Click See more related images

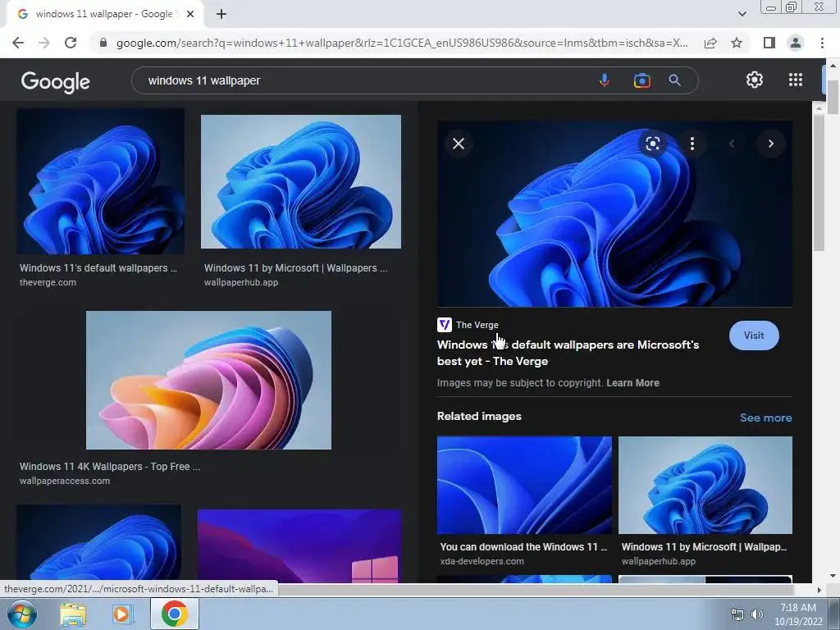point(765,418)
